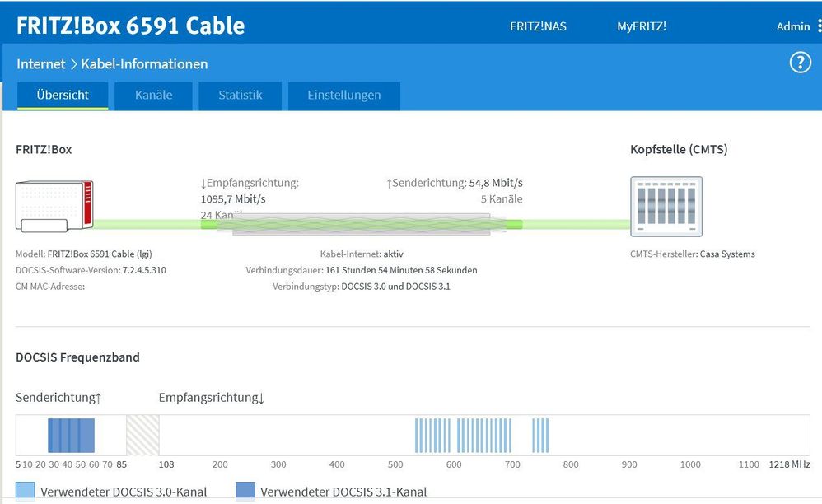Click the upstream channel block in frequency band
The width and height of the screenshot is (822, 504).
point(71,436)
